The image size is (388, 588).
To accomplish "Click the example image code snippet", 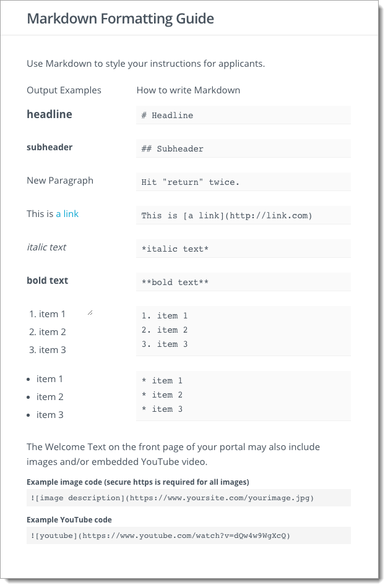I will pos(188,498).
